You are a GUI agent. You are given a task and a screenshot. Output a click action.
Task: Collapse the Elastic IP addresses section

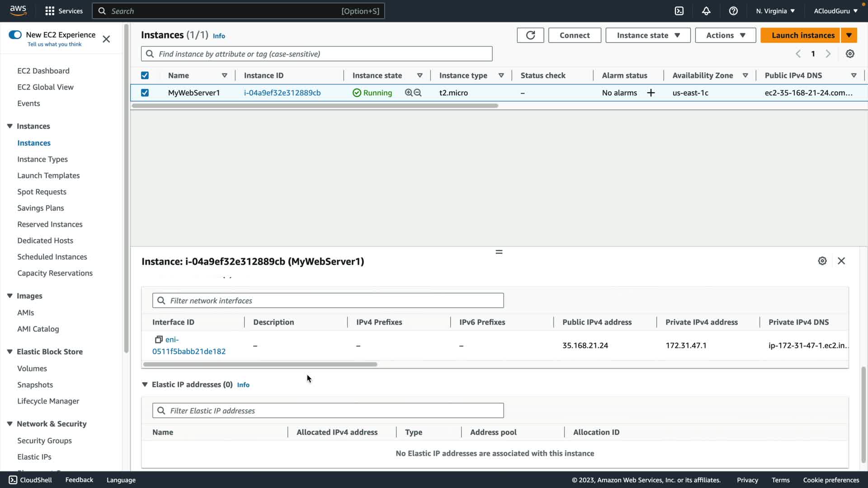[x=145, y=385]
